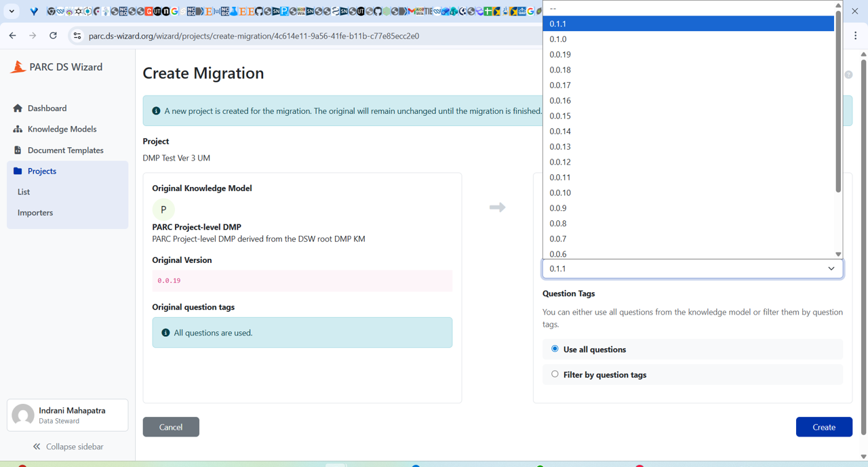Collapse the version select chevron
The image size is (868, 467).
831,269
